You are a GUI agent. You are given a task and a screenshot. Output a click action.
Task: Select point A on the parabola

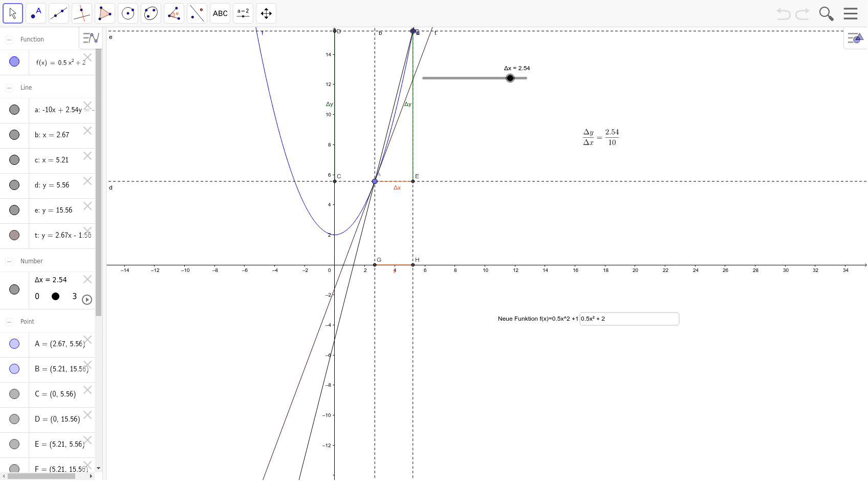pyautogui.click(x=375, y=181)
